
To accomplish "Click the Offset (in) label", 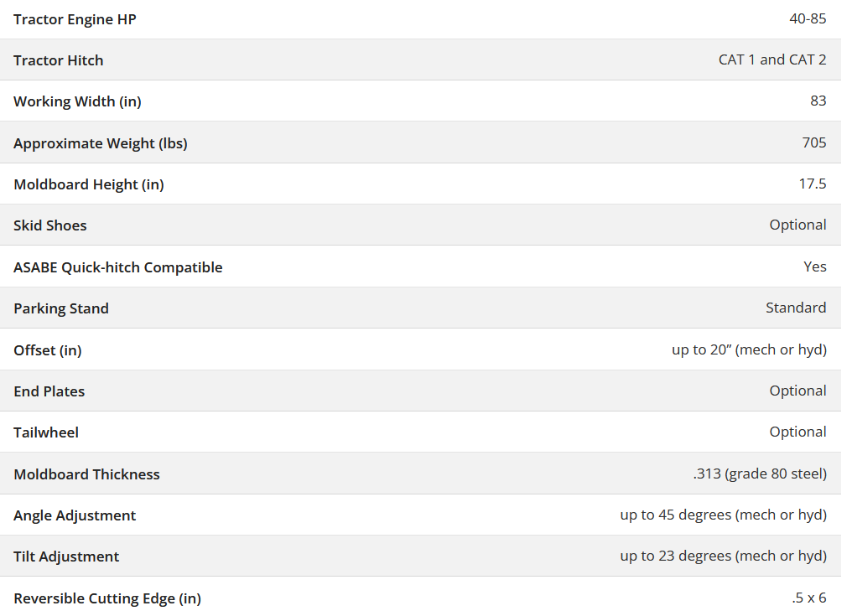I will 48,350.
